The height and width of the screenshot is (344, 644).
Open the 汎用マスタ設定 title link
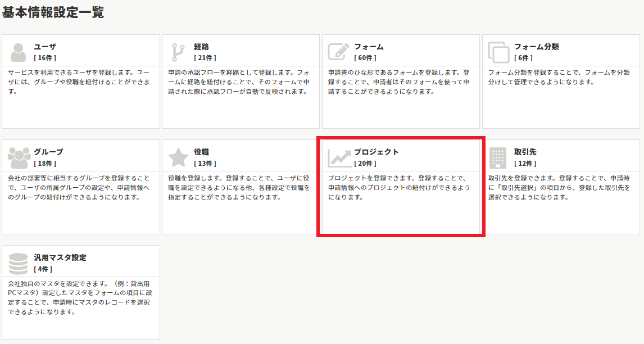tap(60, 257)
